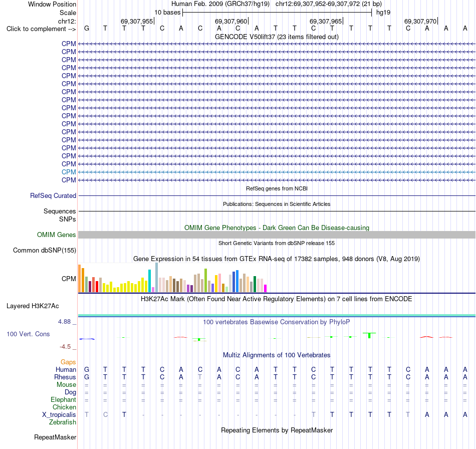Click the orange Gaps label
This screenshot has width=476, height=449.
[68, 362]
